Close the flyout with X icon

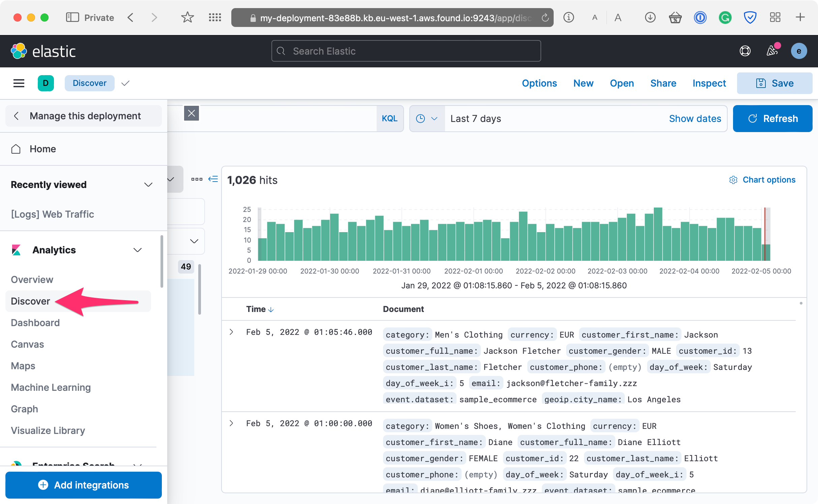point(191,113)
